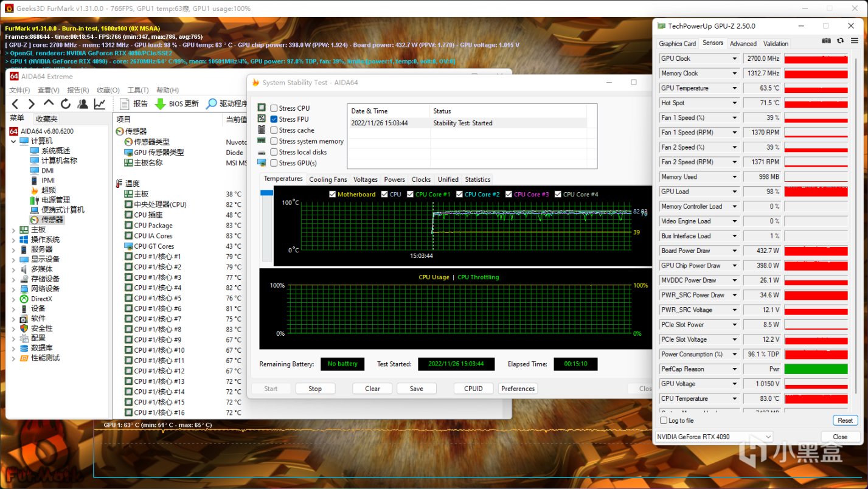This screenshot has width=868, height=489.
Task: Toggle the Log to file checkbox in GPU-Z
Action: (664, 420)
